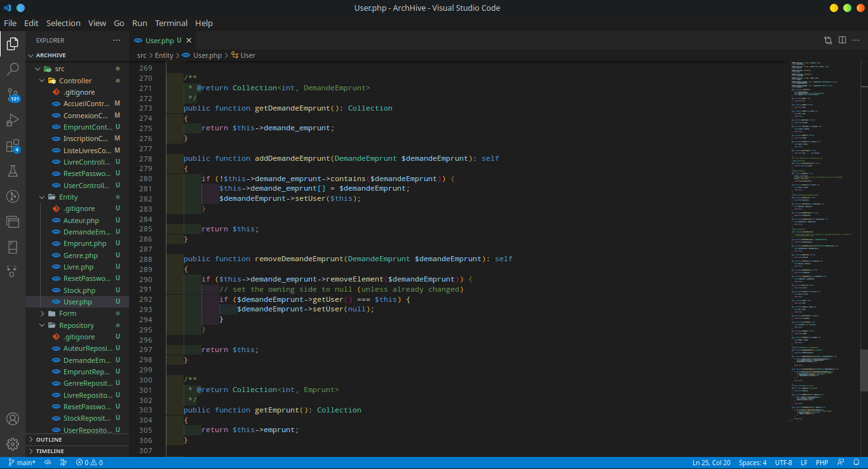Change language mode via PHP status item
The image size is (868, 469).
[x=822, y=463]
